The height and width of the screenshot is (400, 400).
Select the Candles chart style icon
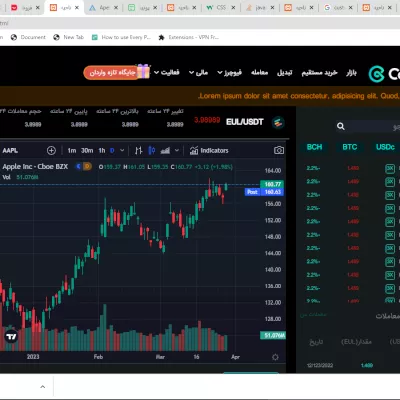click(152, 151)
